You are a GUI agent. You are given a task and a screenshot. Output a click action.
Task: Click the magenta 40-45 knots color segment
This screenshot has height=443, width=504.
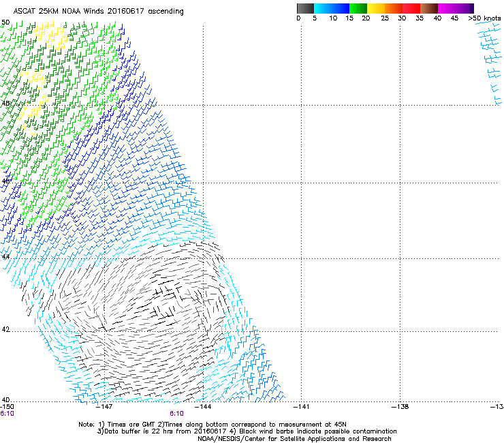click(447, 8)
